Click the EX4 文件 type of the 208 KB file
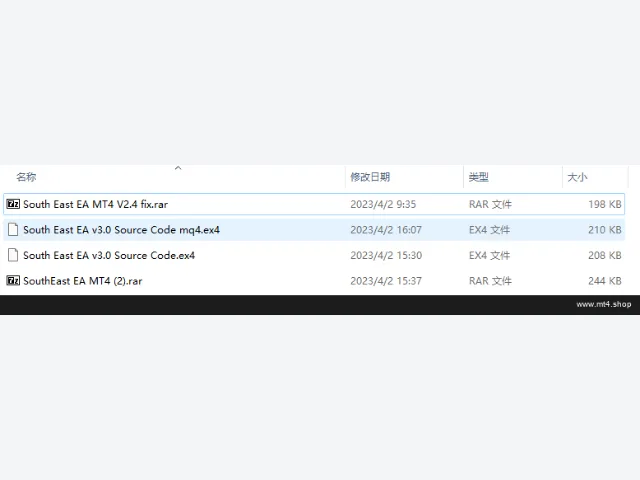Viewport: 640px width, 480px height. pyautogui.click(x=489, y=256)
